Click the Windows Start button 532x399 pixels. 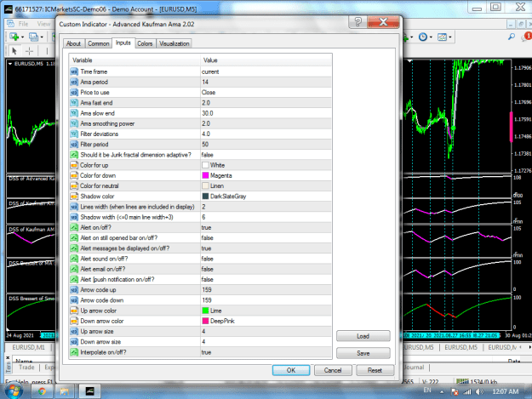(x=14, y=391)
